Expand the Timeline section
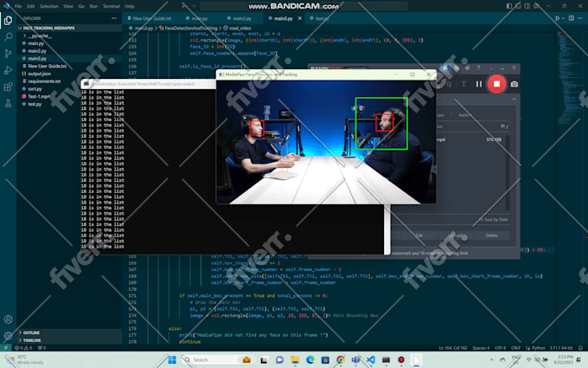The image size is (588, 368). (x=32, y=340)
